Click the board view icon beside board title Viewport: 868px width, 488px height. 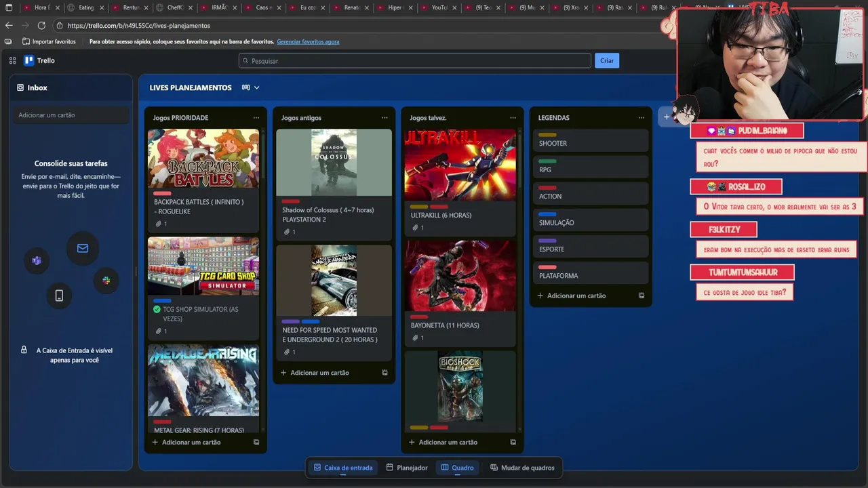[x=245, y=87]
